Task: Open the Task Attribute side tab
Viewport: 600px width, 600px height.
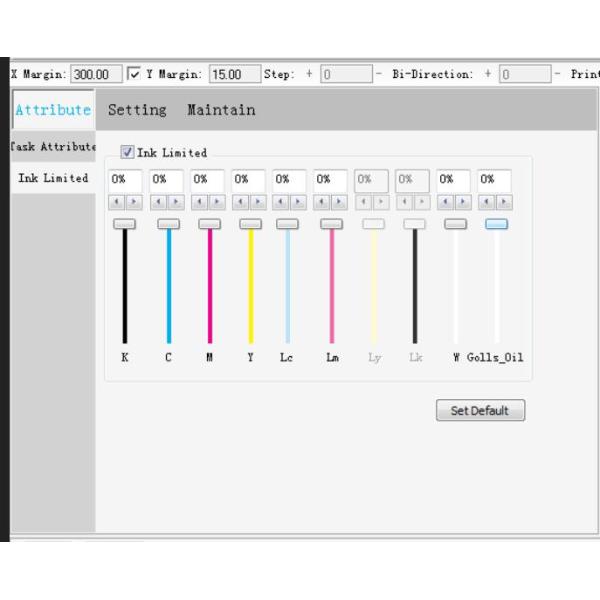Action: [x=53, y=146]
